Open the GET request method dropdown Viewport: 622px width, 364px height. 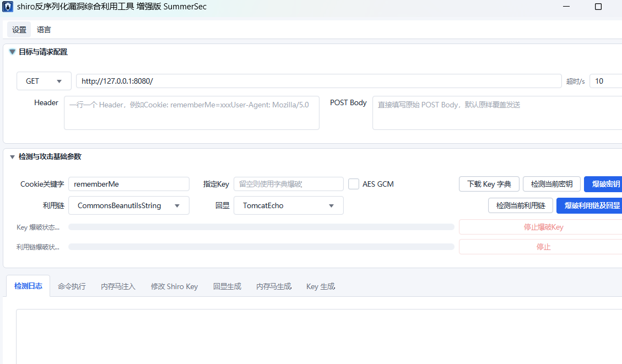click(44, 81)
